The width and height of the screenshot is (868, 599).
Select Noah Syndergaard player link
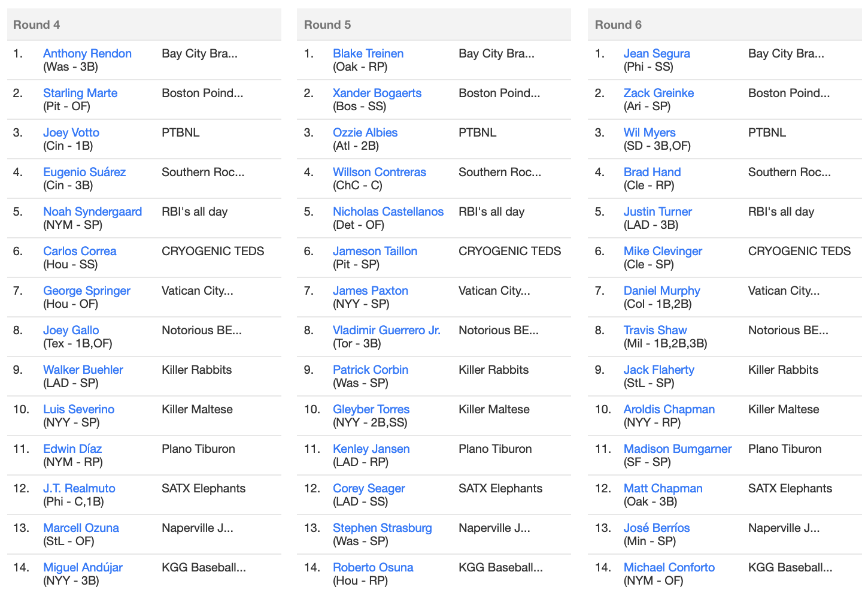coord(92,211)
